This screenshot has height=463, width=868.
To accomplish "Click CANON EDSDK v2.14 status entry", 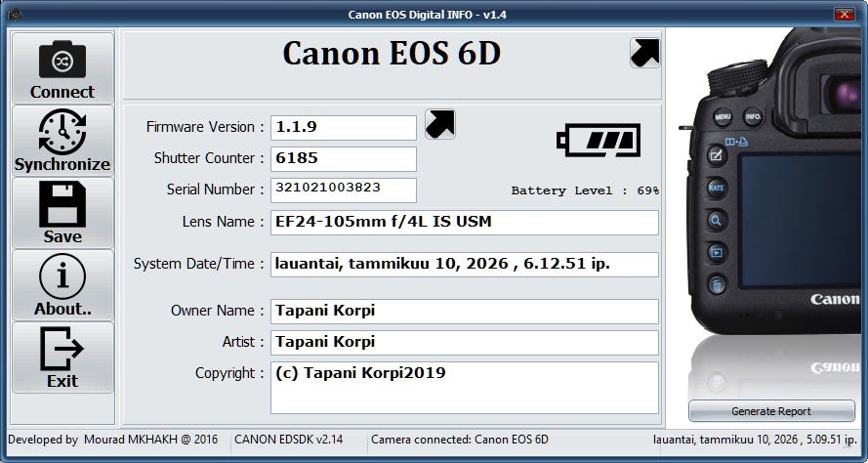I will pos(288,440).
